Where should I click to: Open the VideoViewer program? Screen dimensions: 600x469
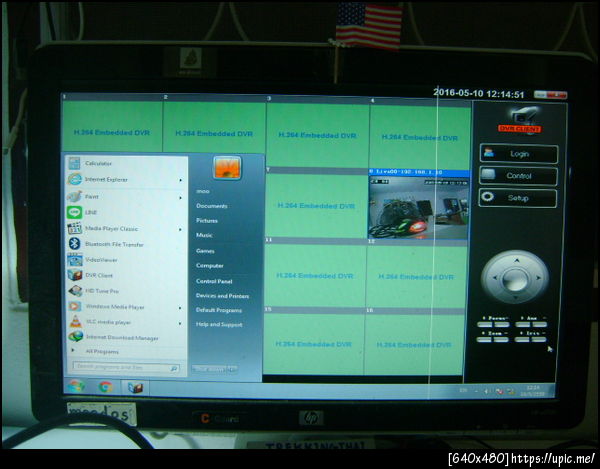126,260
